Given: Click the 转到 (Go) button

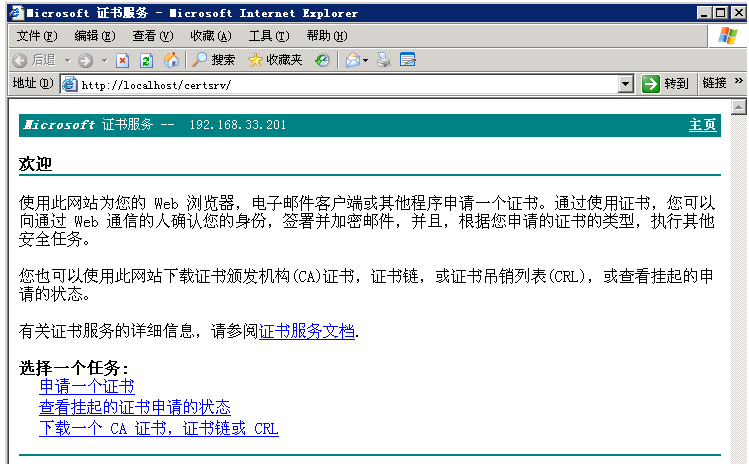Looking at the screenshot, I should tap(666, 84).
